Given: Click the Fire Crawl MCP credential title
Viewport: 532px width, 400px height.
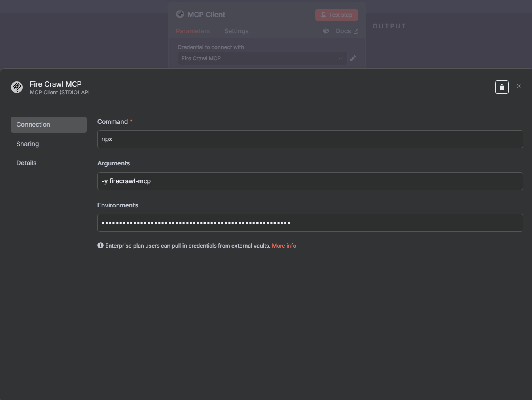Looking at the screenshot, I should click(x=55, y=84).
